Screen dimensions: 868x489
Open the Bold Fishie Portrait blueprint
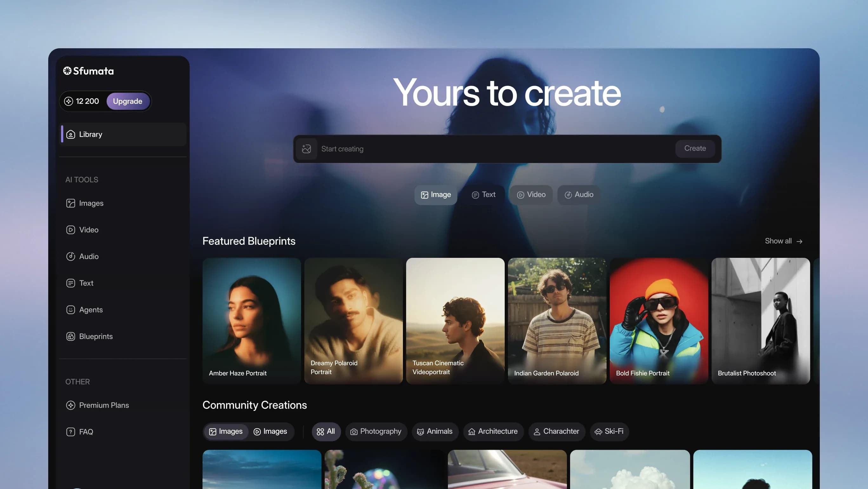[x=659, y=321]
